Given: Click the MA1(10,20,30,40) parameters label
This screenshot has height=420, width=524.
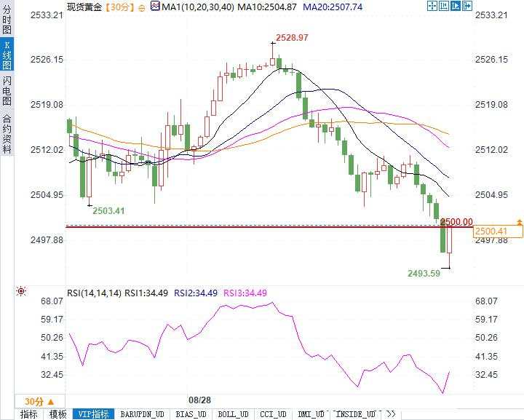Looking at the screenshot, I should pyautogui.click(x=198, y=7).
